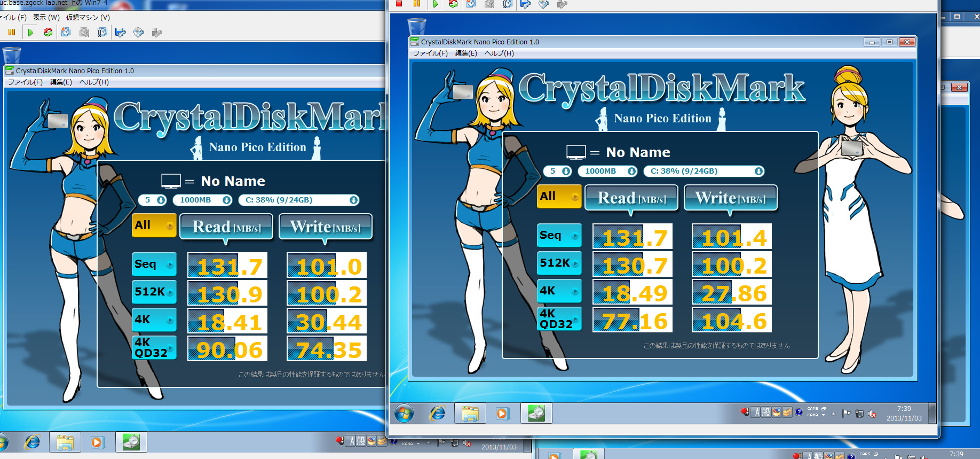Select the Recycle Bin on right VM desktop
The image size is (980, 459).
click(x=416, y=26)
